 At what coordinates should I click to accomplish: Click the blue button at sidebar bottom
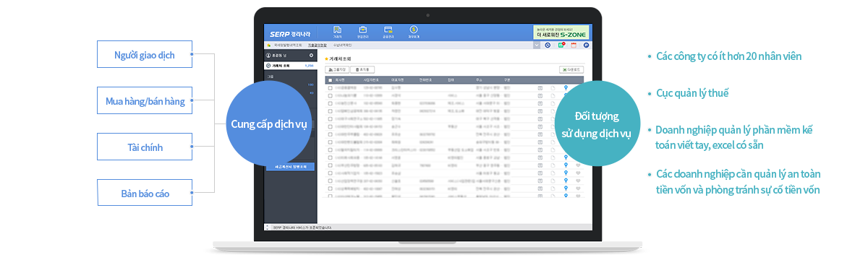(x=291, y=167)
